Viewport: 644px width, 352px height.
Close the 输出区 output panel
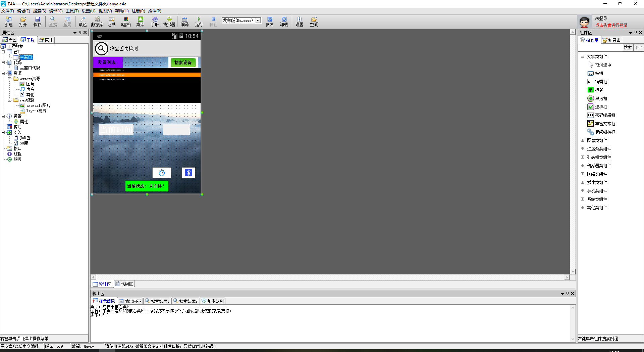point(572,294)
